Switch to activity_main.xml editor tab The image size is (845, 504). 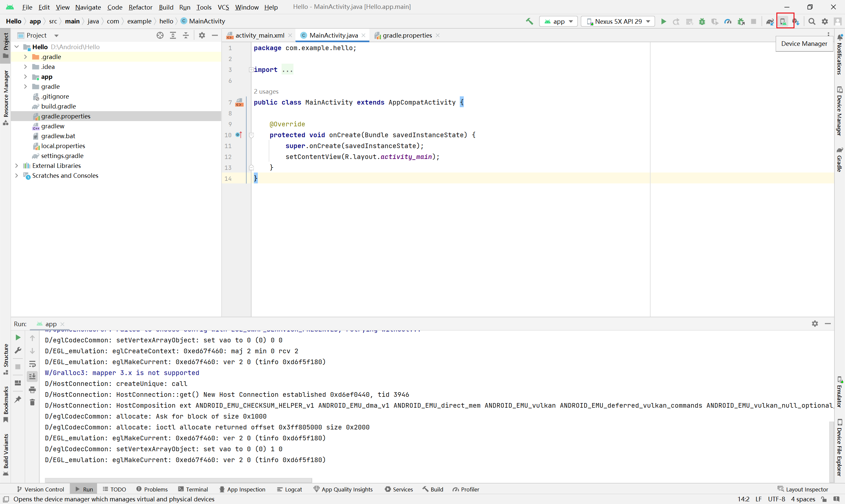(x=259, y=35)
